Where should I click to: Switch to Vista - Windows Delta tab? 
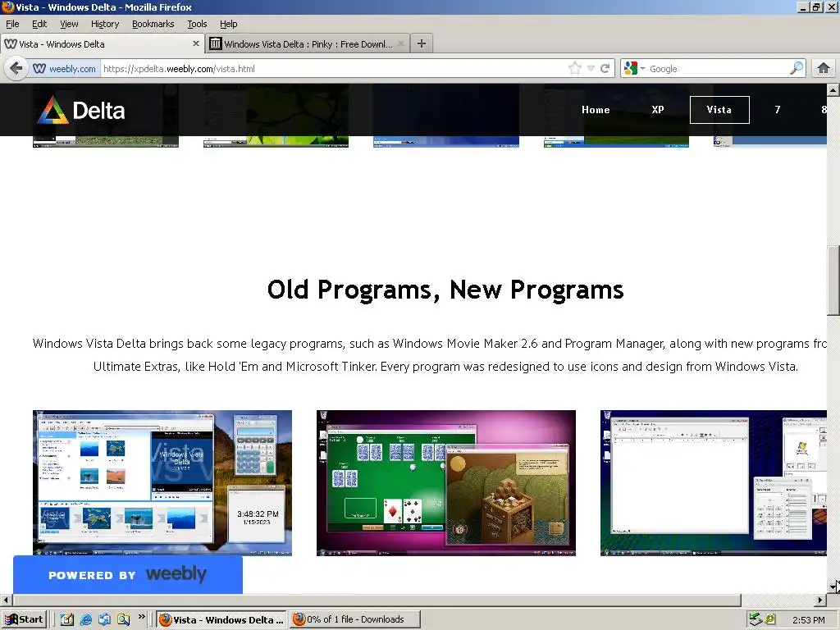tap(103, 44)
